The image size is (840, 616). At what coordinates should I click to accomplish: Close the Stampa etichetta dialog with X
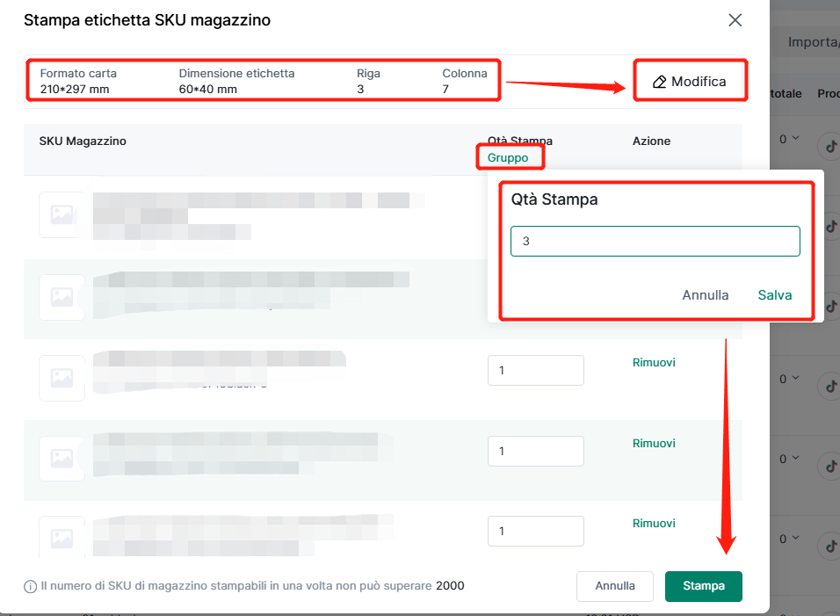[x=735, y=20]
